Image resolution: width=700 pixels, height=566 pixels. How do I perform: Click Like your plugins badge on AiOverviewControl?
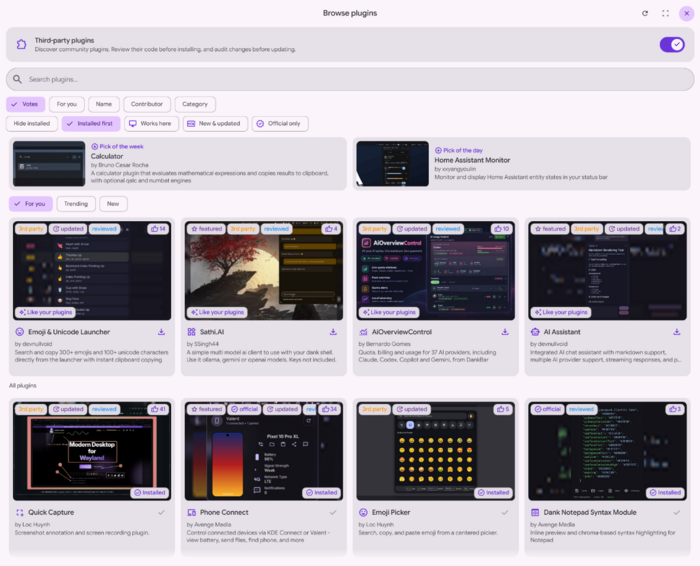point(389,312)
